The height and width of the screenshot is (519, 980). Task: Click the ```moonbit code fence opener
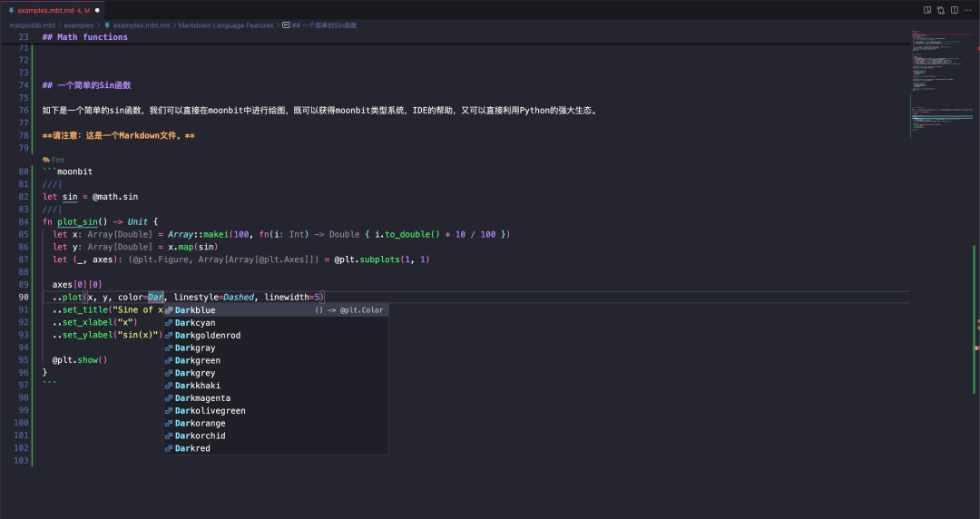click(x=67, y=171)
